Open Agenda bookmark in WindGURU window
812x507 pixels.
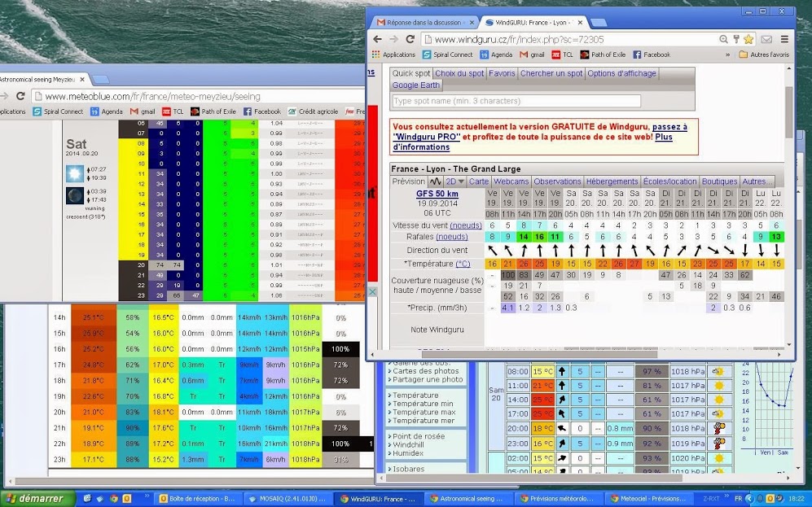496,55
